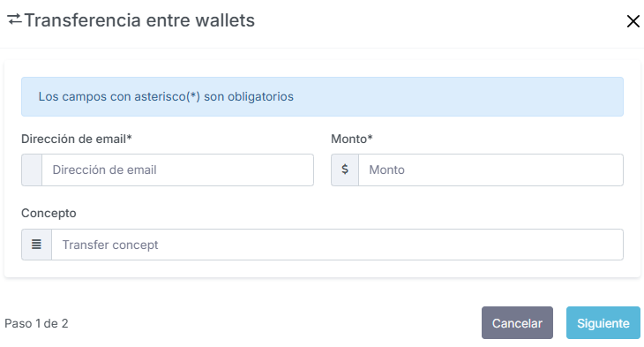Click the "Transferencia entre wallets" title text
The image size is (644, 347).
(x=139, y=20)
